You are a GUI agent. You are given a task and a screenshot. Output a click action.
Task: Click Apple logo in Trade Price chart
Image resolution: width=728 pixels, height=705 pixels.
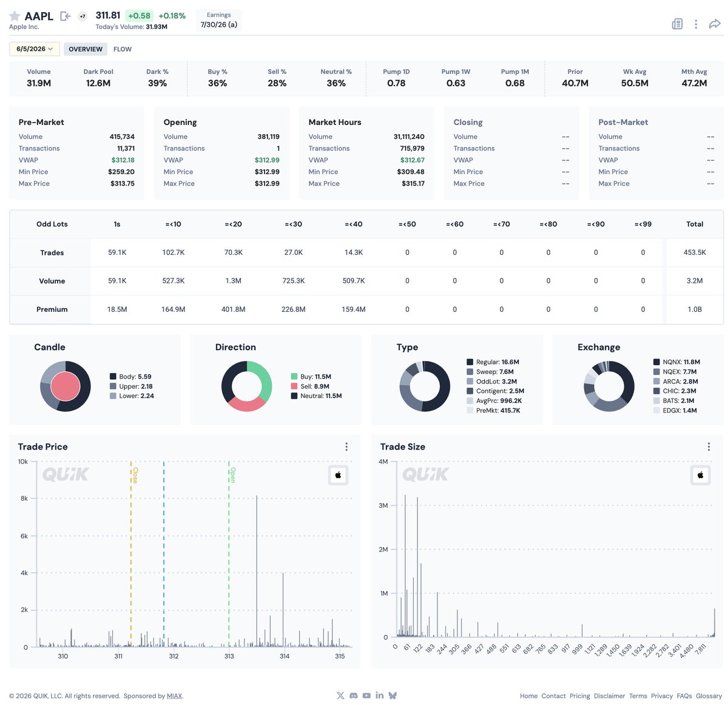coord(338,475)
